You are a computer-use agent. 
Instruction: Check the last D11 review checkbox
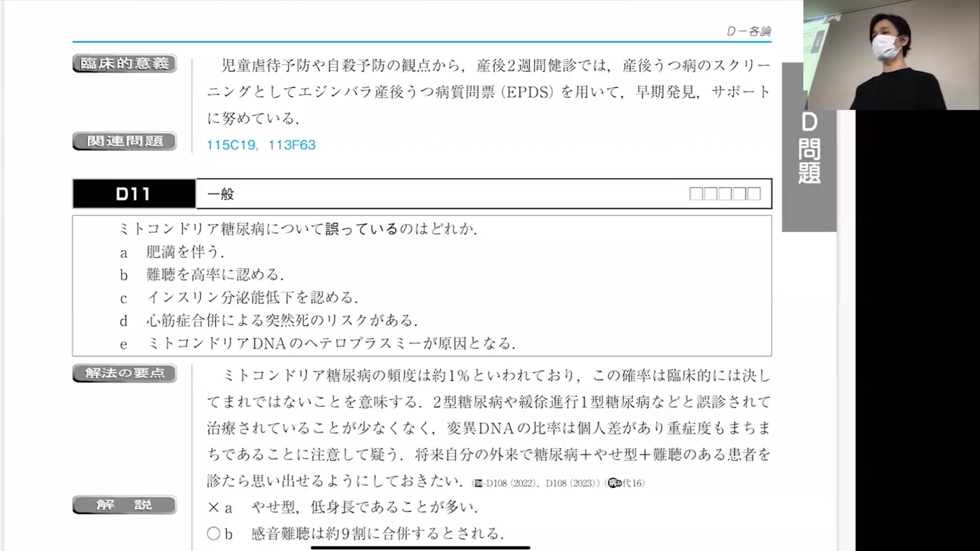[754, 194]
